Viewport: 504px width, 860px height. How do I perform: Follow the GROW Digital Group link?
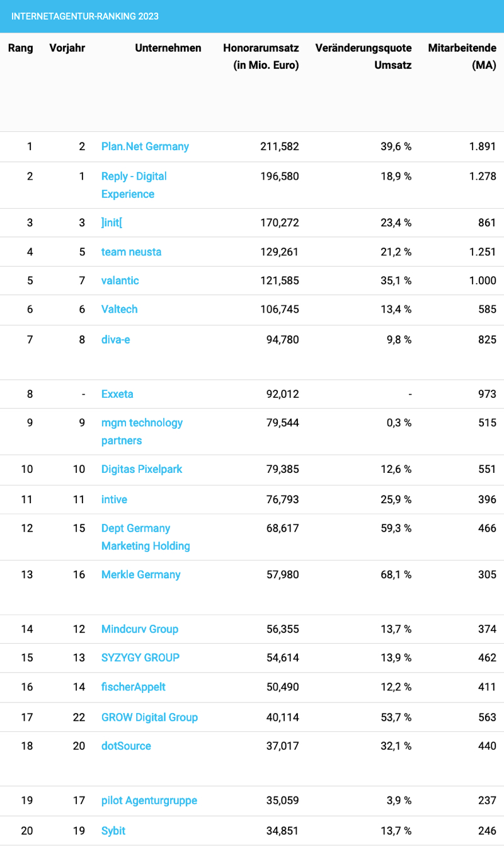pos(149,717)
